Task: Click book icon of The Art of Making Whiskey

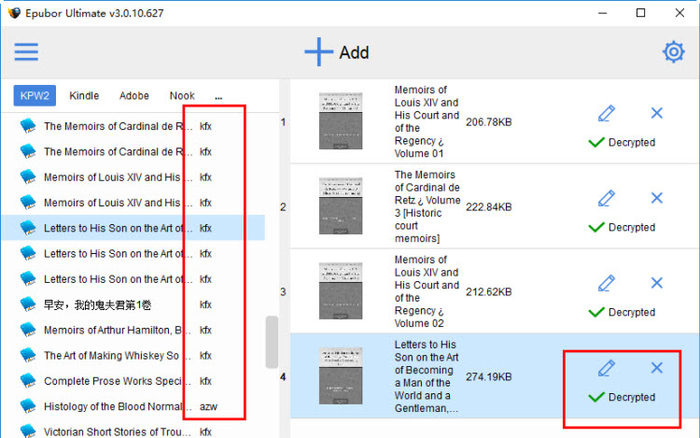Action: coord(28,355)
